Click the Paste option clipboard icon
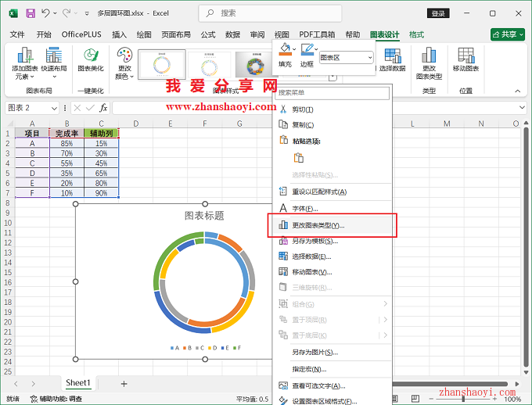The height and width of the screenshot is (405, 532). coord(298,158)
